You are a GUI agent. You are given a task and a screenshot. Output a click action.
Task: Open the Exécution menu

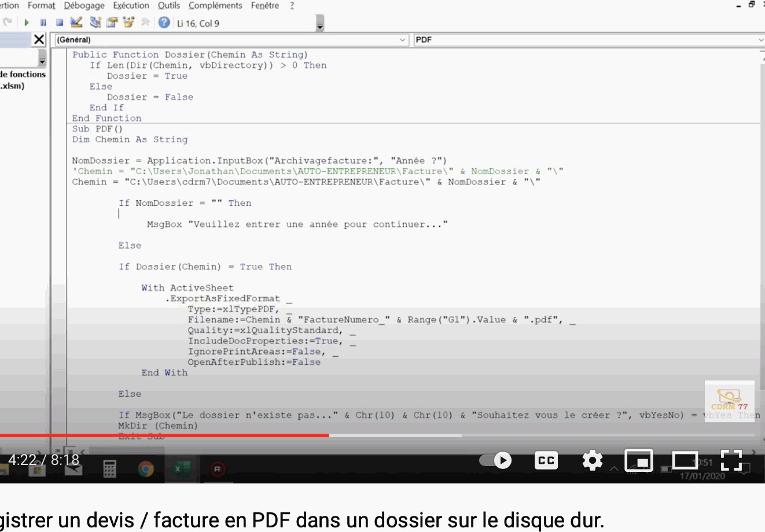131,5
